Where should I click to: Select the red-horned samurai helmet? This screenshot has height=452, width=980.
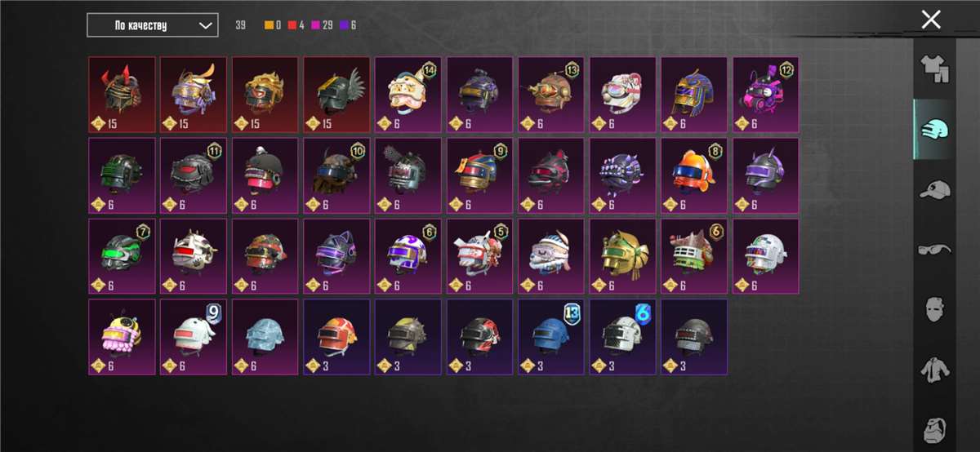pos(122,94)
